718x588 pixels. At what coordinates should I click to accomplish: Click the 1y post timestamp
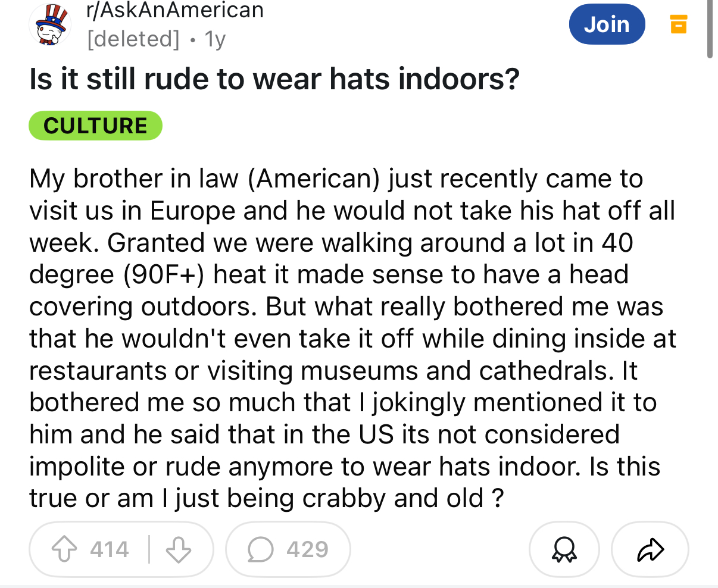point(215,39)
